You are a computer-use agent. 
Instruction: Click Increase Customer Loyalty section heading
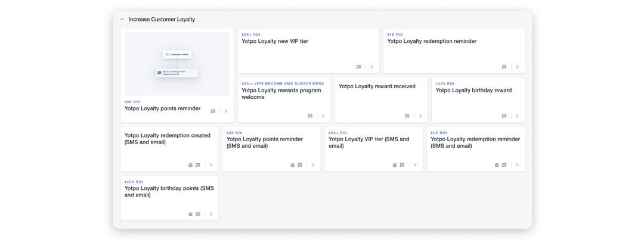162,19
